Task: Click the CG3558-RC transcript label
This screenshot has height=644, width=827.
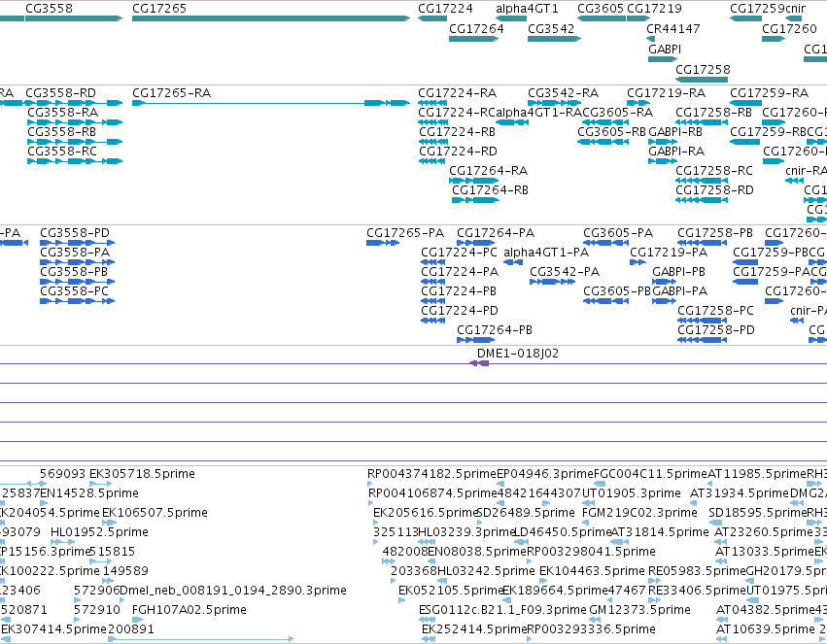Action: [x=62, y=152]
